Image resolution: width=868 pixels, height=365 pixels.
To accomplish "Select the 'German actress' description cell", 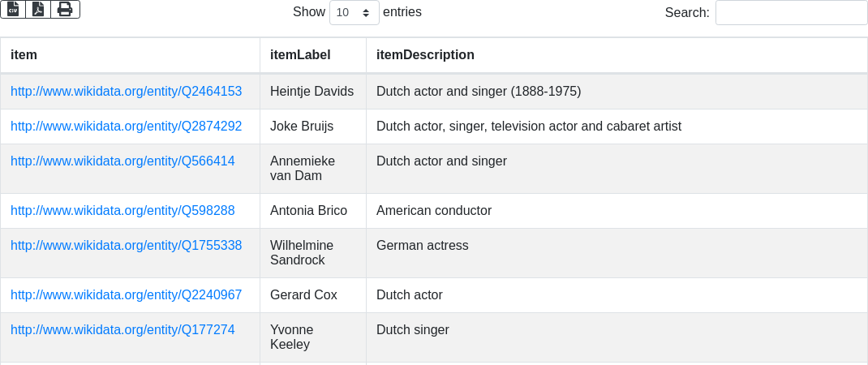I will (x=423, y=246).
